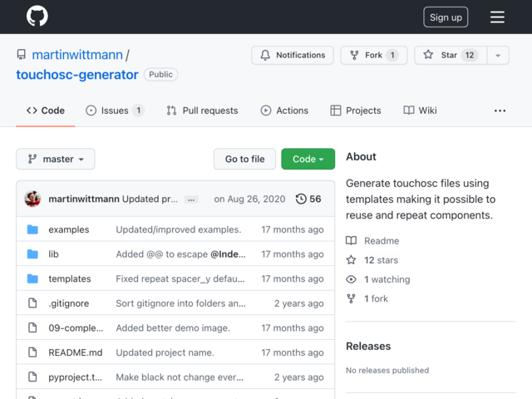The image size is (532, 399).
Task: Open the templates folder
Action: tap(70, 279)
